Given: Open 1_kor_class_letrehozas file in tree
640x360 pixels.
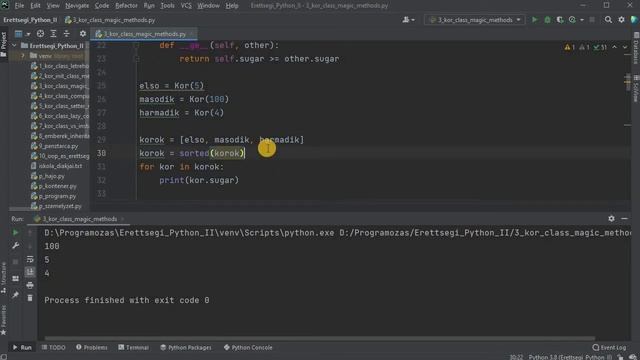Looking at the screenshot, I should pyautogui.click(x=60, y=66).
